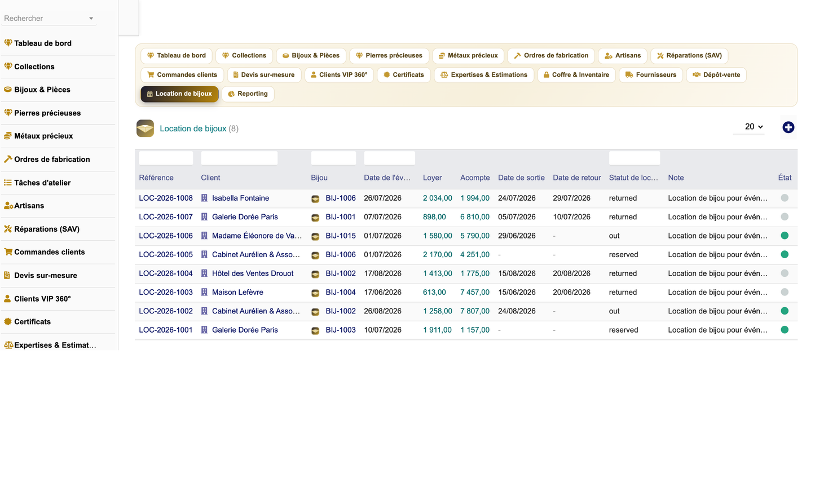Click the Date de l'évènement filter field
The image size is (815, 504).
390,158
